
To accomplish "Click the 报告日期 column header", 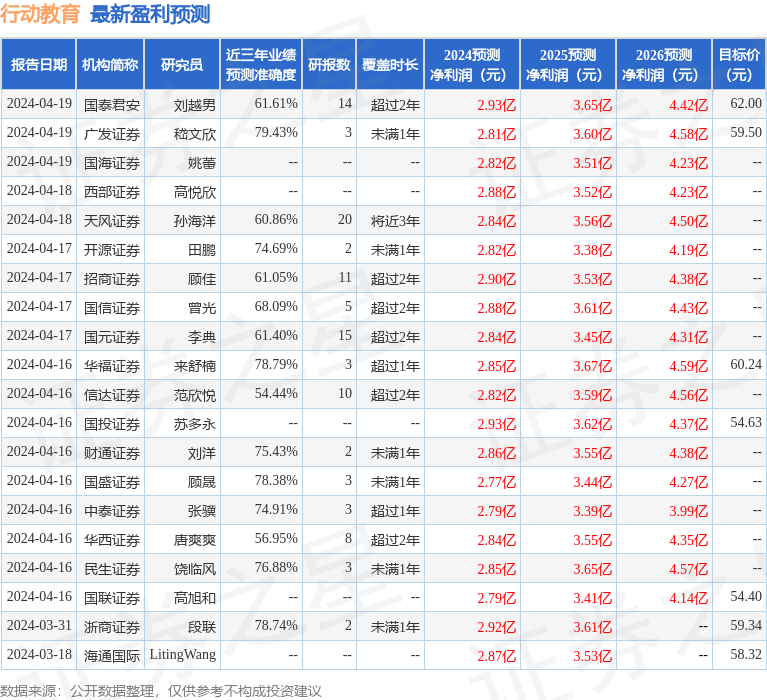I will (39, 65).
